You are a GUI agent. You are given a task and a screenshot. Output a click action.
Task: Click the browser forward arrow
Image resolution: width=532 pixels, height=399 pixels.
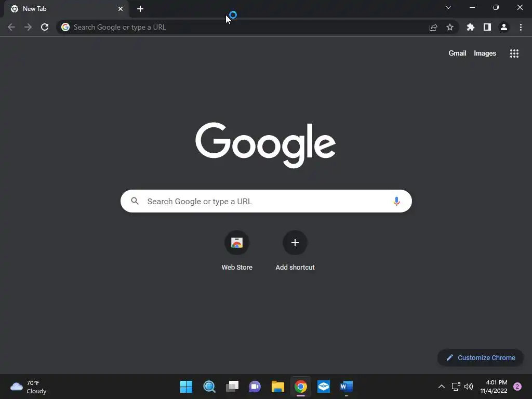pyautogui.click(x=28, y=27)
